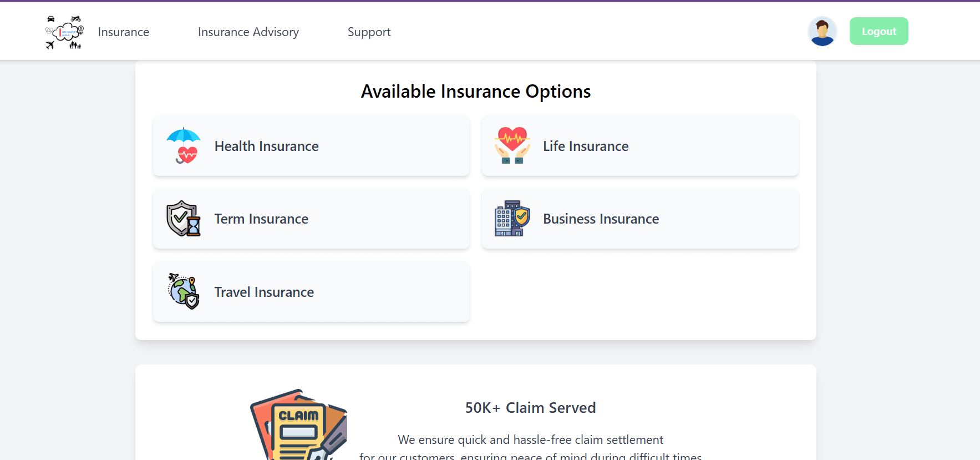The height and width of the screenshot is (460, 980).
Task: Click the Insurance Wala logo icon
Action: point(64,32)
